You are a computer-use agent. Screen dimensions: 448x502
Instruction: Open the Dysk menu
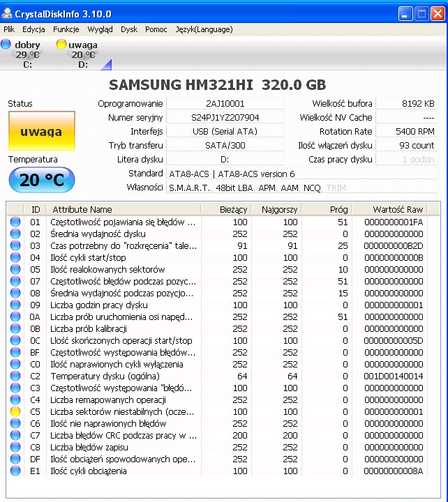coord(129,29)
